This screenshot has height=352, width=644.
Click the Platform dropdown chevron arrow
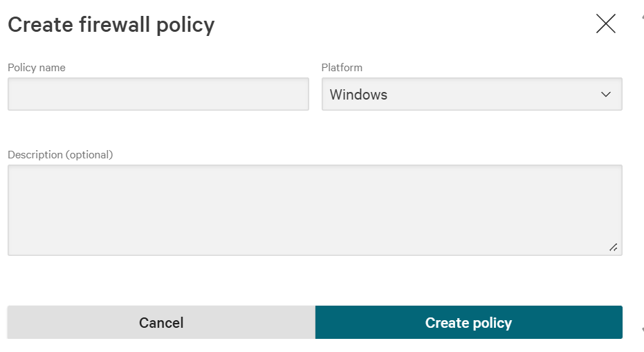606,95
